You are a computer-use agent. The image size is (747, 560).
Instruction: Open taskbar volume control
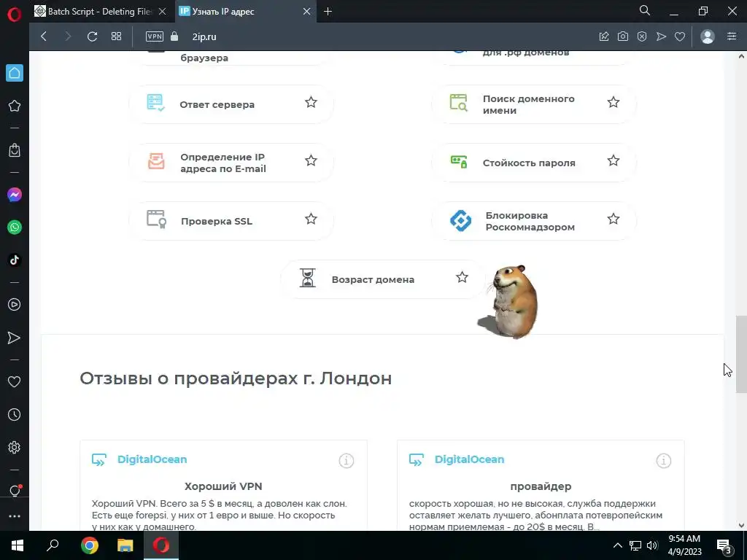point(652,545)
